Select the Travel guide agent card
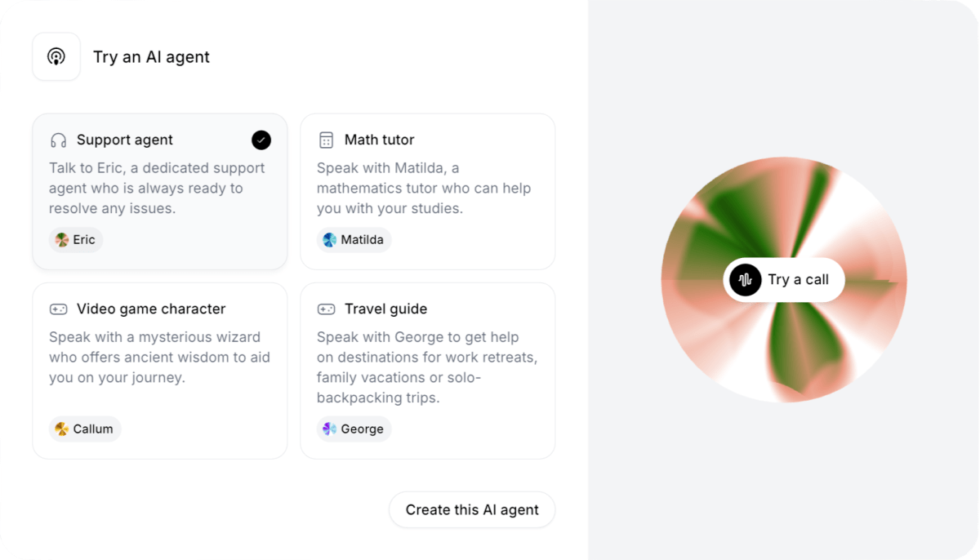The height and width of the screenshot is (560, 980). [427, 371]
